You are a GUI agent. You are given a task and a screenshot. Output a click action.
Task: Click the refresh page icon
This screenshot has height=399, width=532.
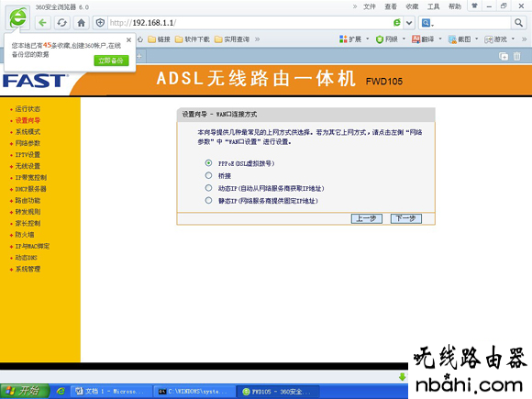tap(61, 23)
